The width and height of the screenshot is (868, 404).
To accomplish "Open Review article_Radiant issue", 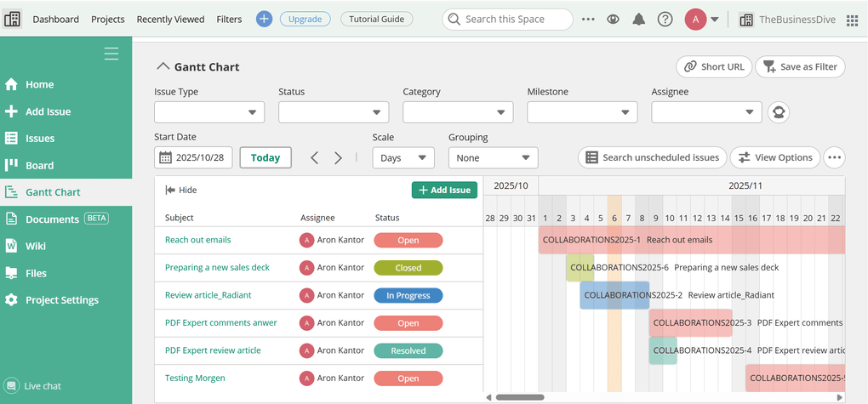I will [x=208, y=295].
